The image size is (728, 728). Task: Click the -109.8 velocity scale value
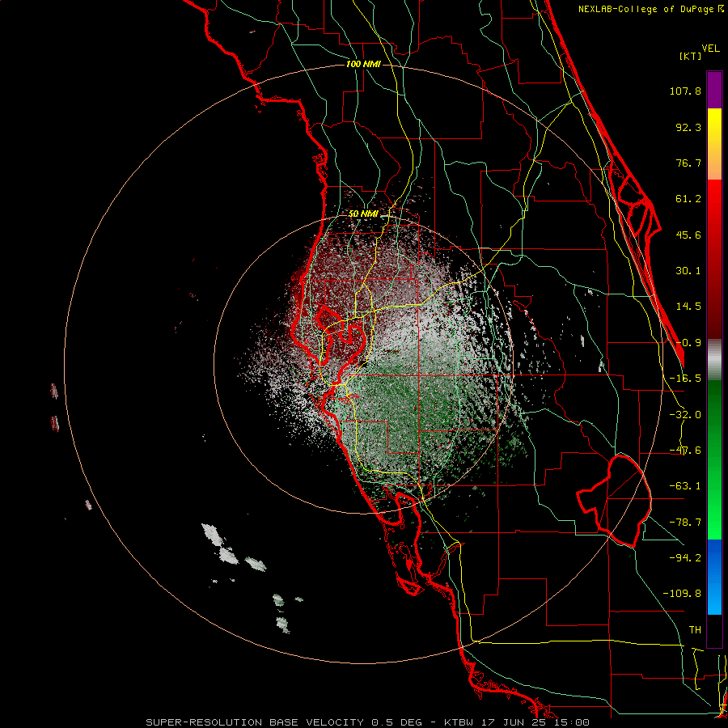(x=682, y=594)
